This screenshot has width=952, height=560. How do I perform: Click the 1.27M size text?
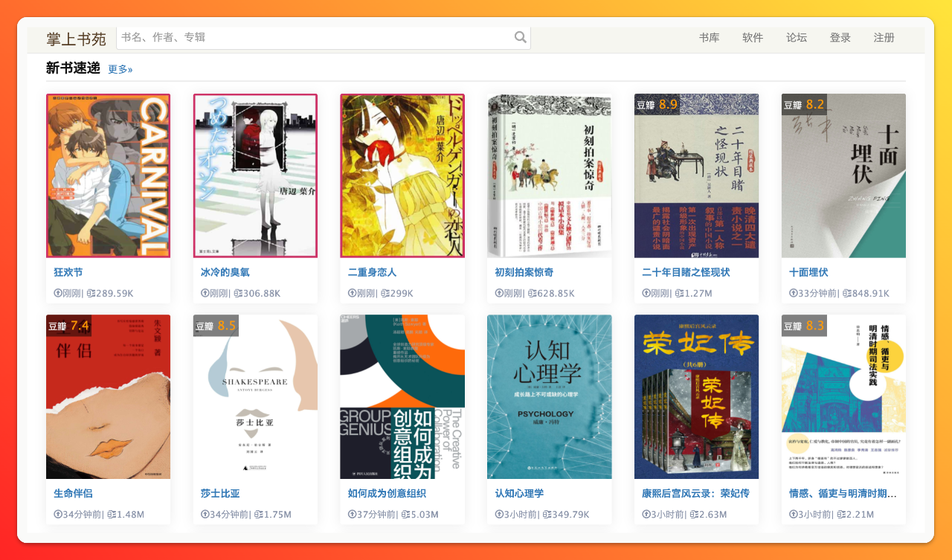[x=698, y=293]
